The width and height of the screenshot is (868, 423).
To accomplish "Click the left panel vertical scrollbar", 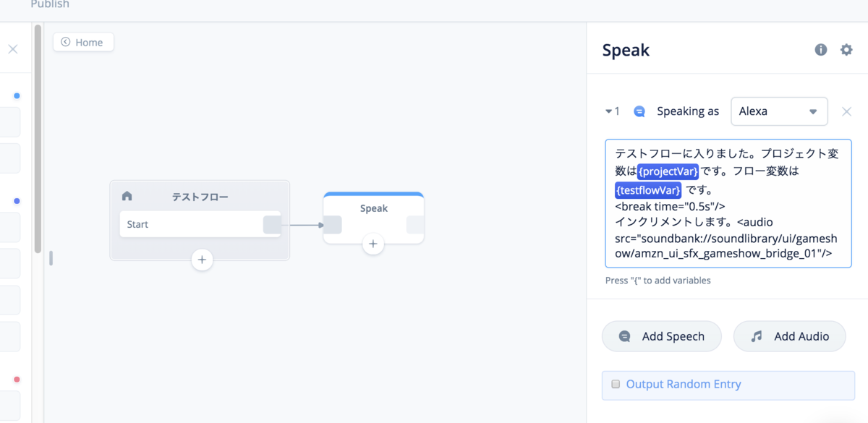I will coord(38,137).
